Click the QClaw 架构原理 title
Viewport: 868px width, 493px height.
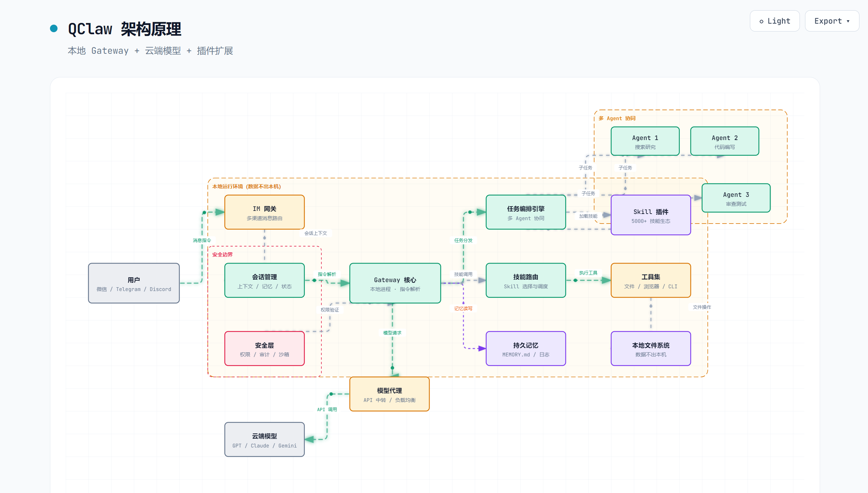(125, 29)
